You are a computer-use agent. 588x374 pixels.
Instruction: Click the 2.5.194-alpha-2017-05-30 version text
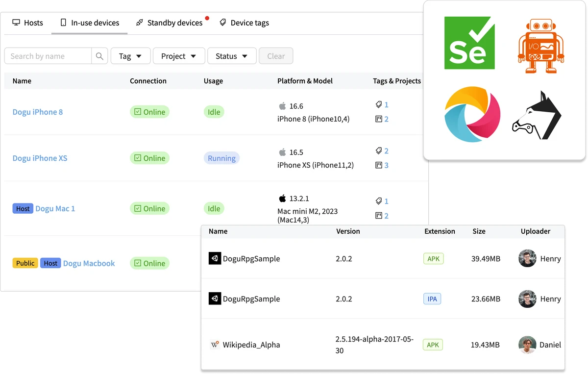pos(374,345)
